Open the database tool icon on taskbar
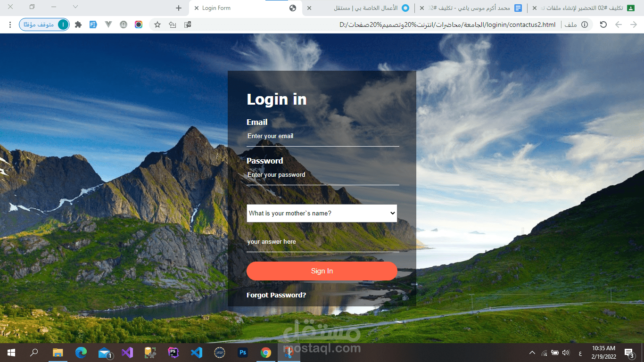 [150, 353]
